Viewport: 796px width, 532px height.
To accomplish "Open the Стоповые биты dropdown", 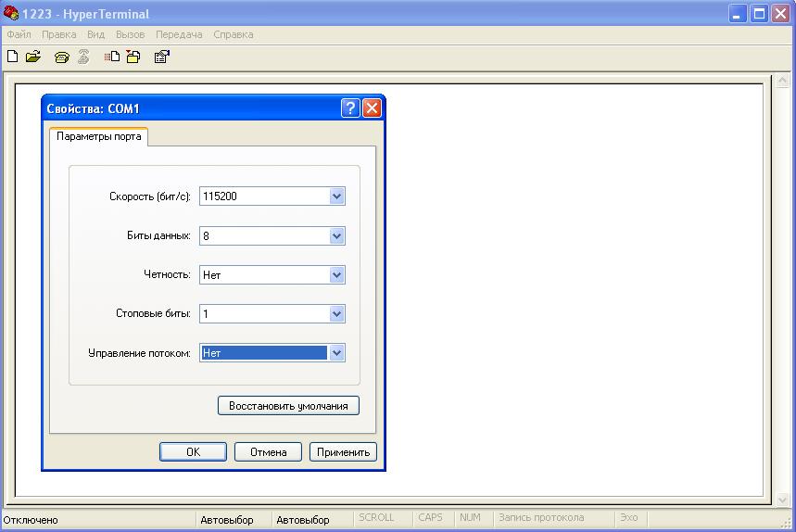I will [336, 314].
